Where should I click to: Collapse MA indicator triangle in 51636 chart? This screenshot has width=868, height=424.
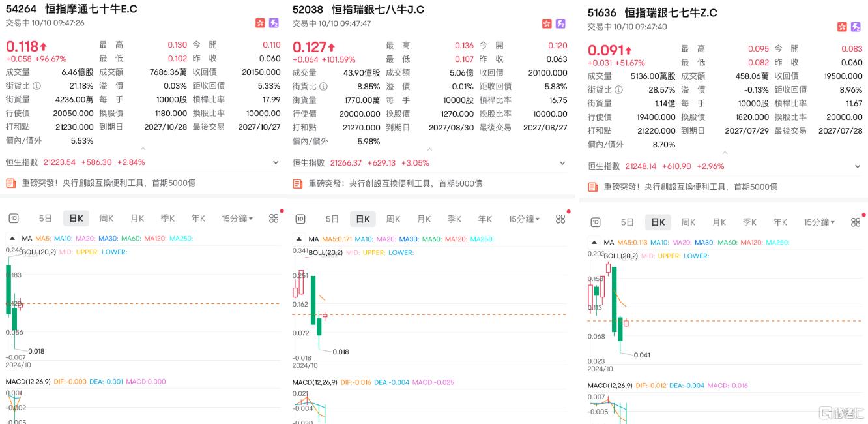click(x=594, y=242)
